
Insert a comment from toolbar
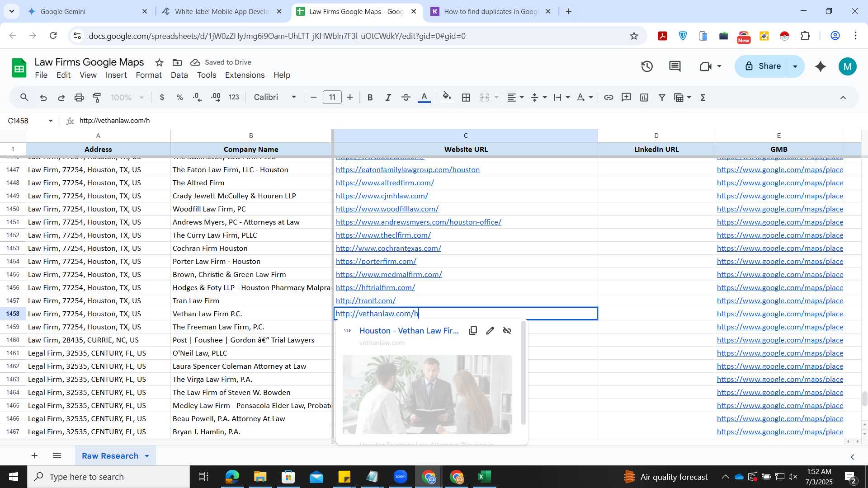(626, 97)
